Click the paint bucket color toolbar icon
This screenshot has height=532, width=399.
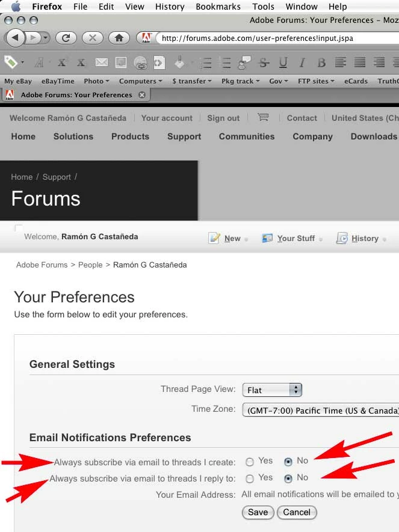point(179,63)
